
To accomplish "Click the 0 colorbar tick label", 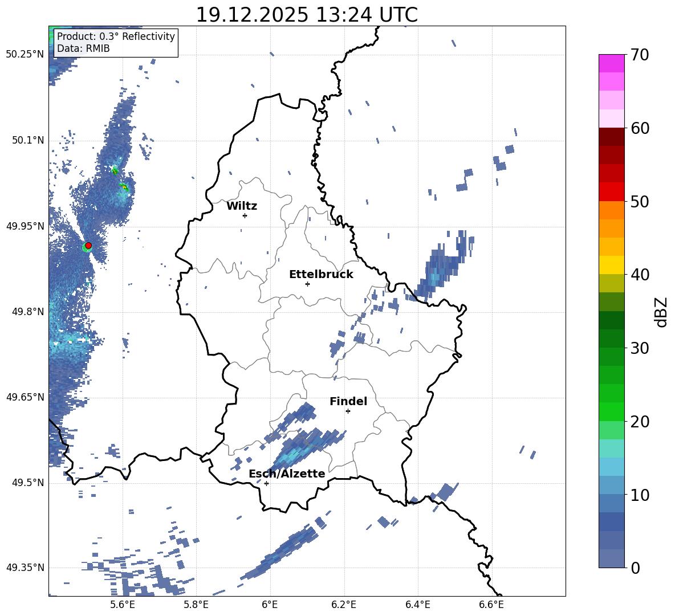I will [635, 568].
